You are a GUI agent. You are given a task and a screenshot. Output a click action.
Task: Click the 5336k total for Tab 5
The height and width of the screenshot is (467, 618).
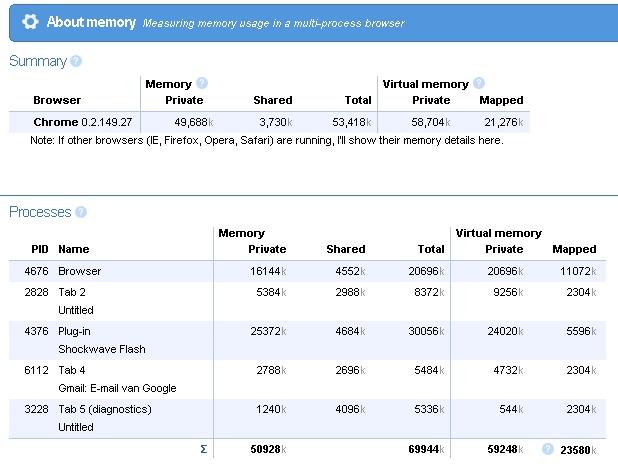pyautogui.click(x=429, y=409)
